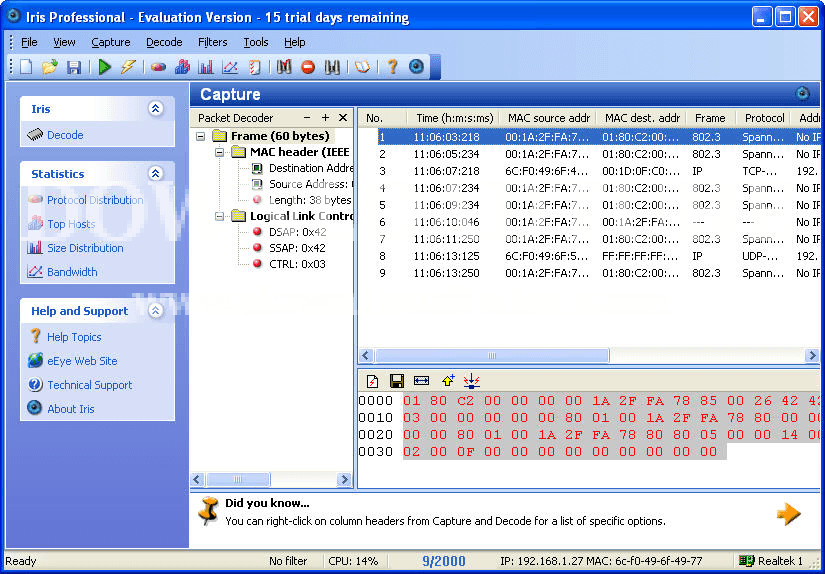Click the yellow up-arrow icon in hex pane
Screen dimensions: 825x574
448,381
